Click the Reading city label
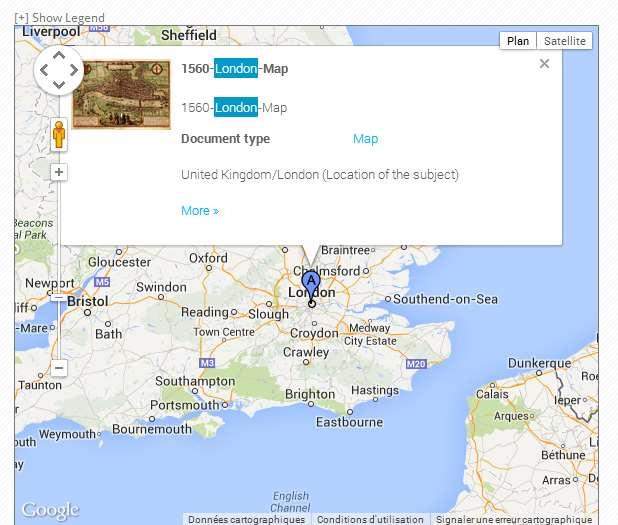 click(205, 313)
